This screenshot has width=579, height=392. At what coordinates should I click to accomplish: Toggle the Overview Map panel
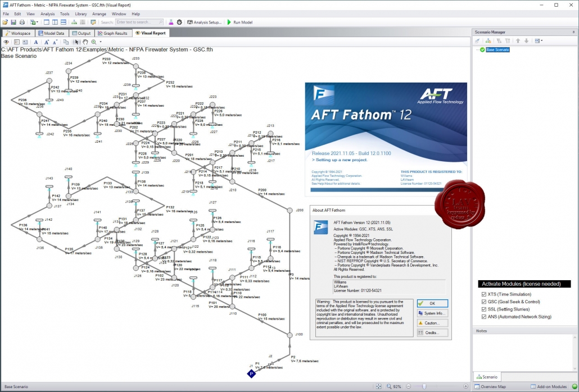pyautogui.click(x=490, y=386)
